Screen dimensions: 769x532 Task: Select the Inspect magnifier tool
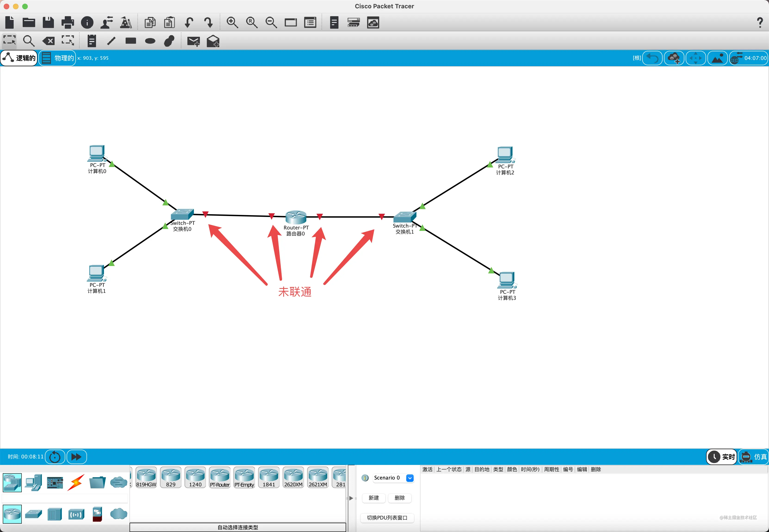coord(29,41)
